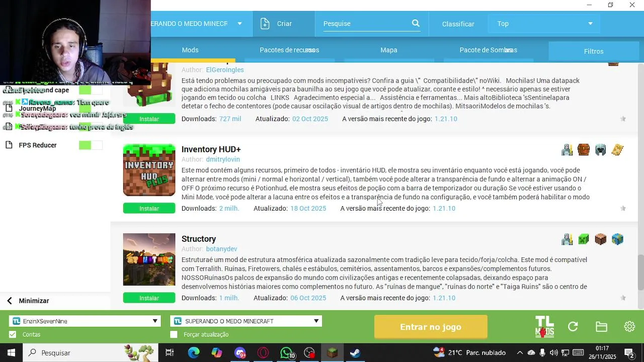The height and width of the screenshot is (362, 644).
Task: Open author ElGeroIngles link
Action: pos(225,70)
